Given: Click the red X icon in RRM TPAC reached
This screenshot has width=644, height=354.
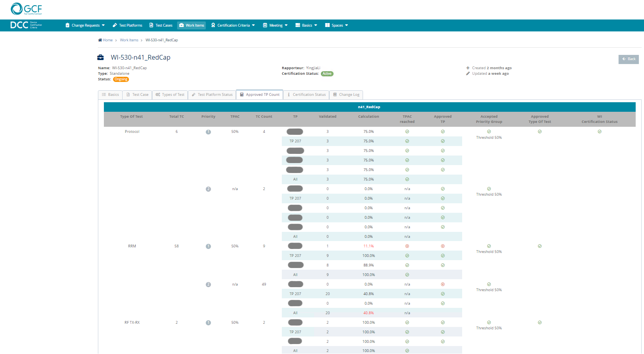Looking at the screenshot, I should [407, 246].
